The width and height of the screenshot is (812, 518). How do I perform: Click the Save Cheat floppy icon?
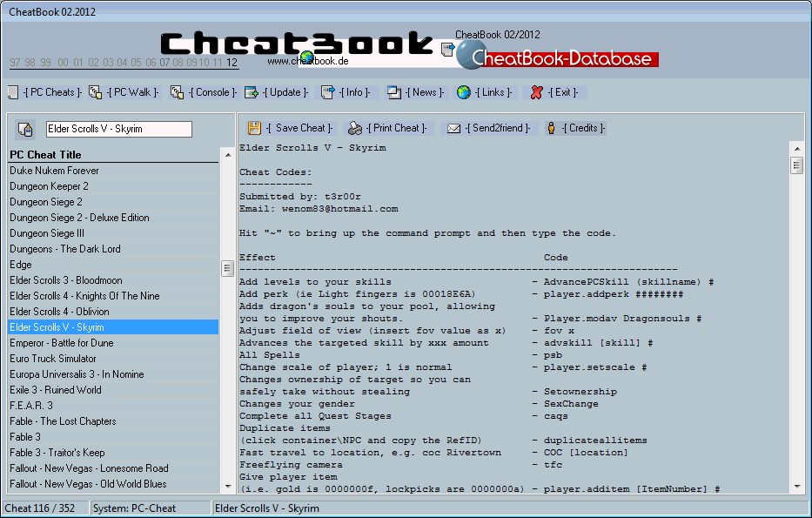[254, 128]
